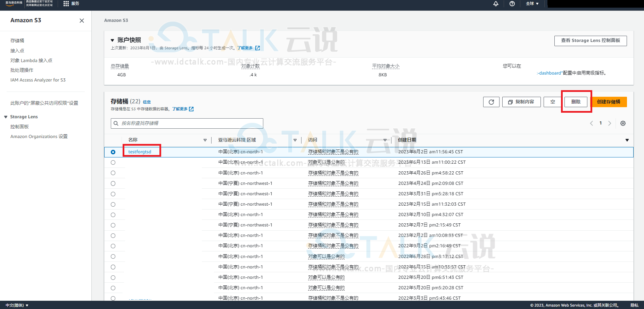This screenshot has height=309, width=644.
Task: Open Amazon Organizations 设置
Action: click(x=39, y=136)
